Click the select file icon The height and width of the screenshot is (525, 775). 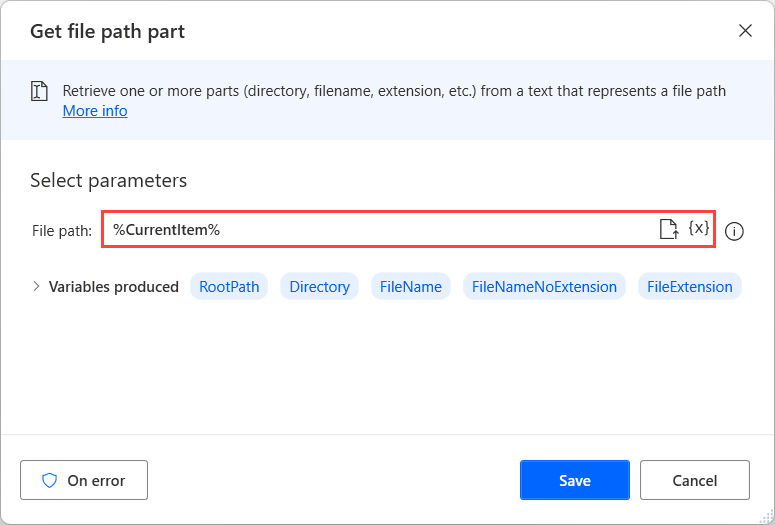[668, 230]
